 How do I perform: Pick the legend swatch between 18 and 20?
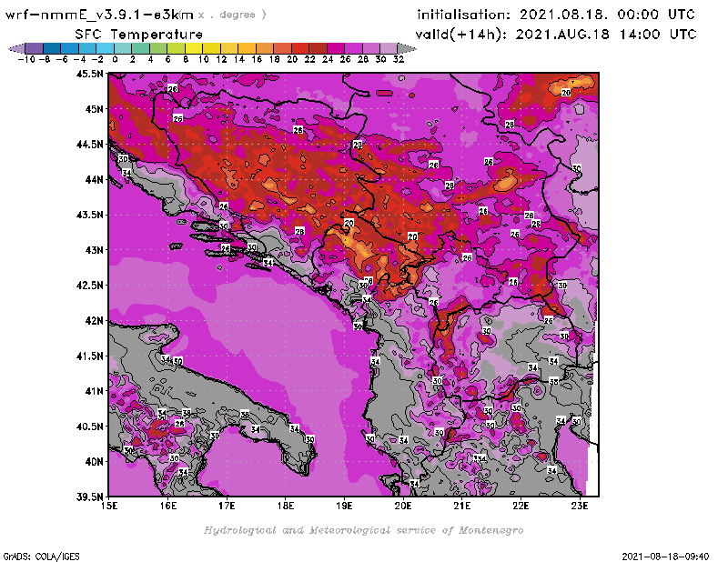(x=282, y=48)
